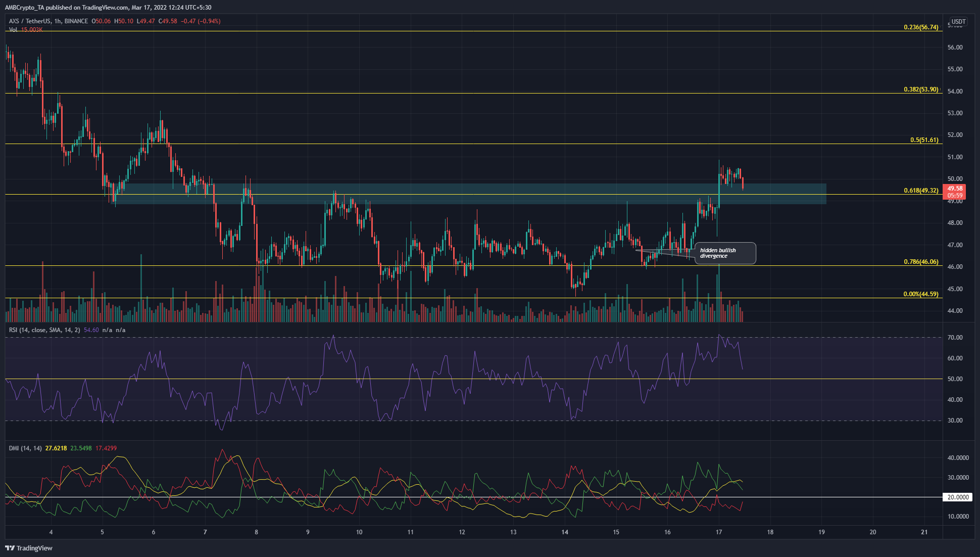Click the current price tag 49.58

coord(955,189)
